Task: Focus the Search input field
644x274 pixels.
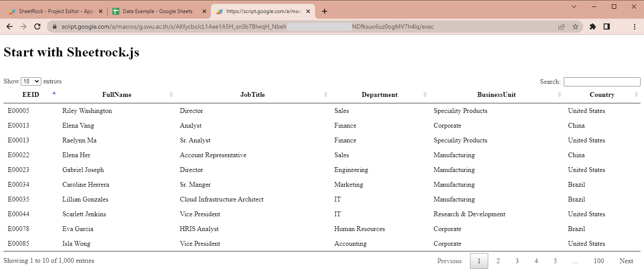Action: point(602,82)
